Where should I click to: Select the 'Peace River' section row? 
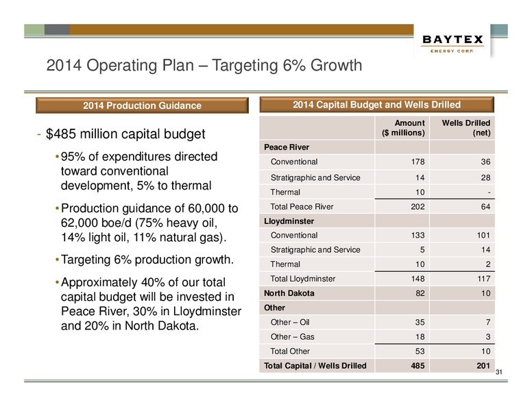[376, 147]
